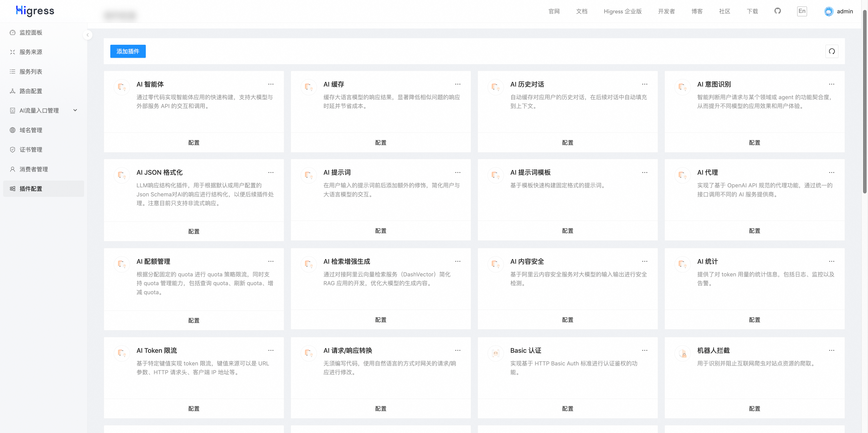Open the more options menu for AI Token 限流

pyautogui.click(x=271, y=351)
